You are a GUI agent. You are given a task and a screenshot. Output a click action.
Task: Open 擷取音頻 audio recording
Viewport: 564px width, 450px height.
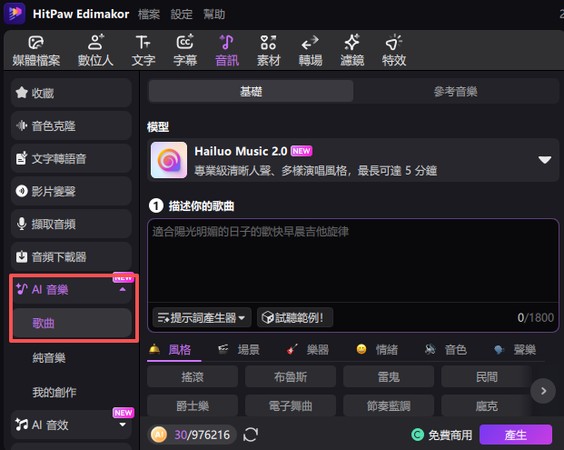71,224
